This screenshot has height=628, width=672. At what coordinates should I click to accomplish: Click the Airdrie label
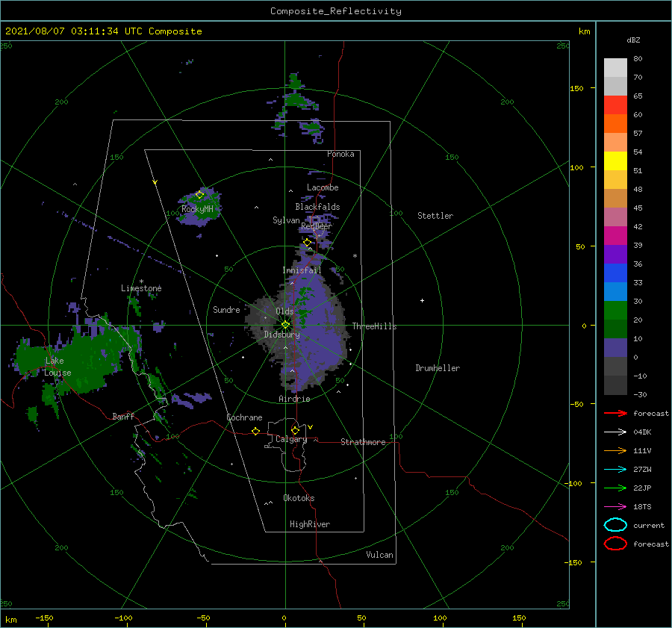click(294, 399)
